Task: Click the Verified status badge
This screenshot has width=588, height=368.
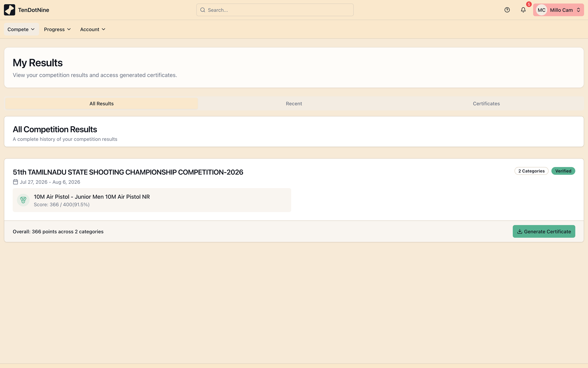Action: pyautogui.click(x=563, y=171)
